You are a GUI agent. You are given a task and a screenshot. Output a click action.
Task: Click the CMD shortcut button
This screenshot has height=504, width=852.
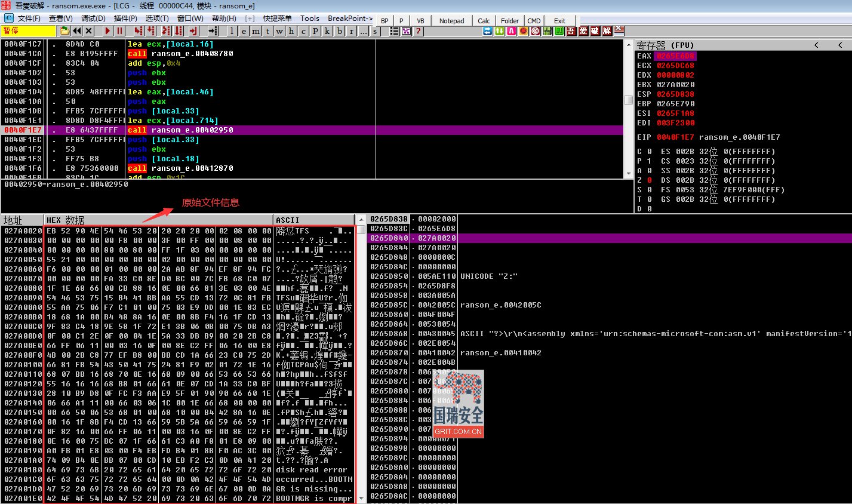point(534,20)
